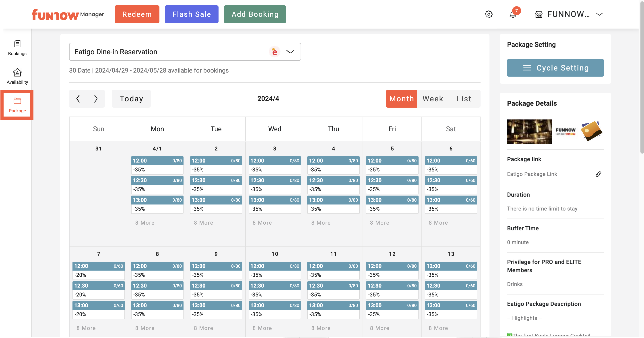Expand 8 More slots on April 5
Screen dimensions: 644x338
[380, 223]
